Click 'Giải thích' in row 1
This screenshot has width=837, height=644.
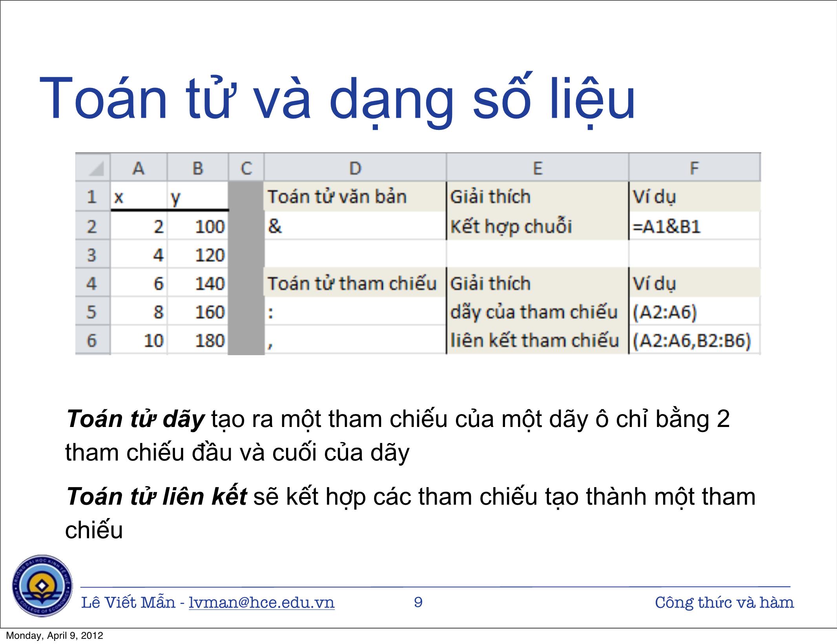(537, 196)
